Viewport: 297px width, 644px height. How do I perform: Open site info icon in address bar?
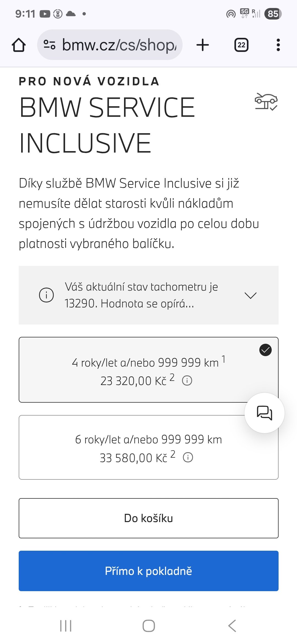coord(50,45)
